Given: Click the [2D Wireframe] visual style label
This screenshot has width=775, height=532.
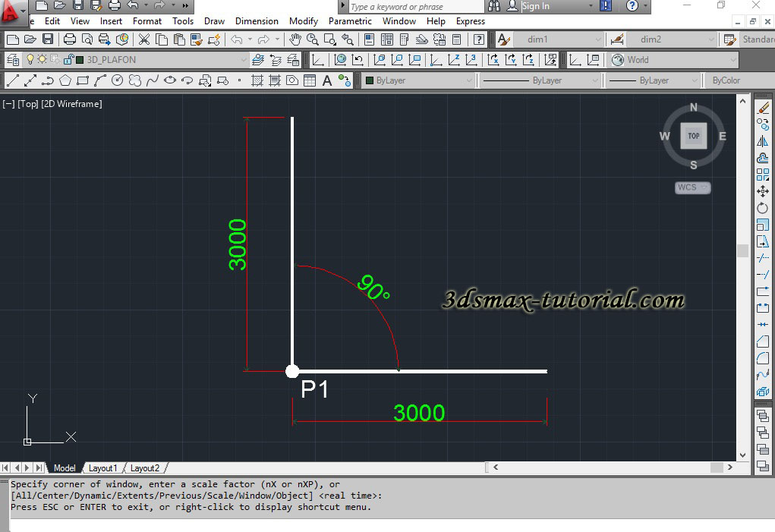Looking at the screenshot, I should coord(71,104).
